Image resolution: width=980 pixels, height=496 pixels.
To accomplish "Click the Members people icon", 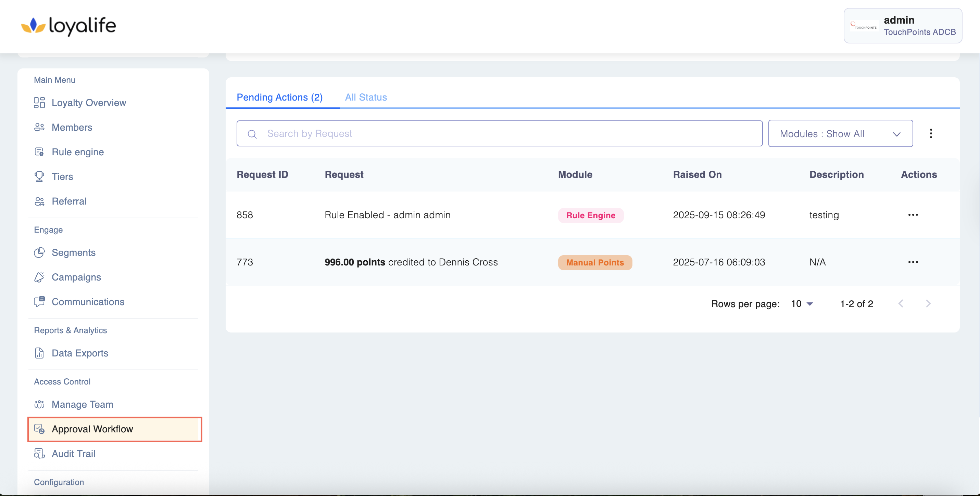I will [39, 127].
